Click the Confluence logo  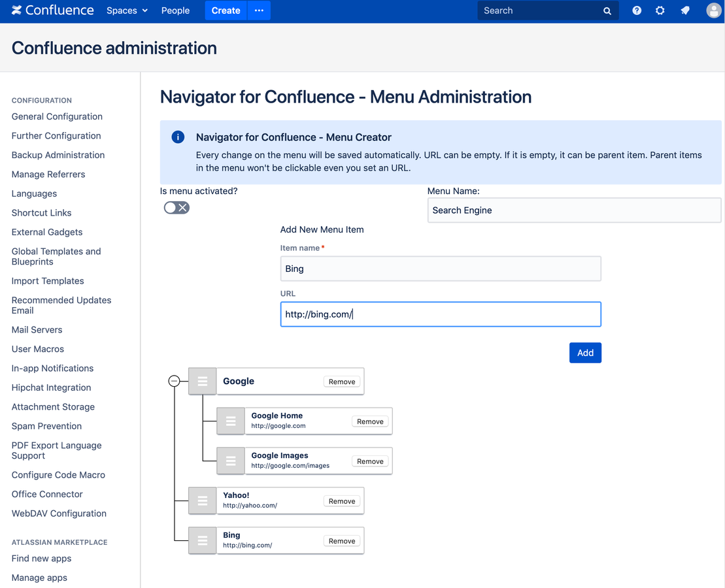(53, 10)
